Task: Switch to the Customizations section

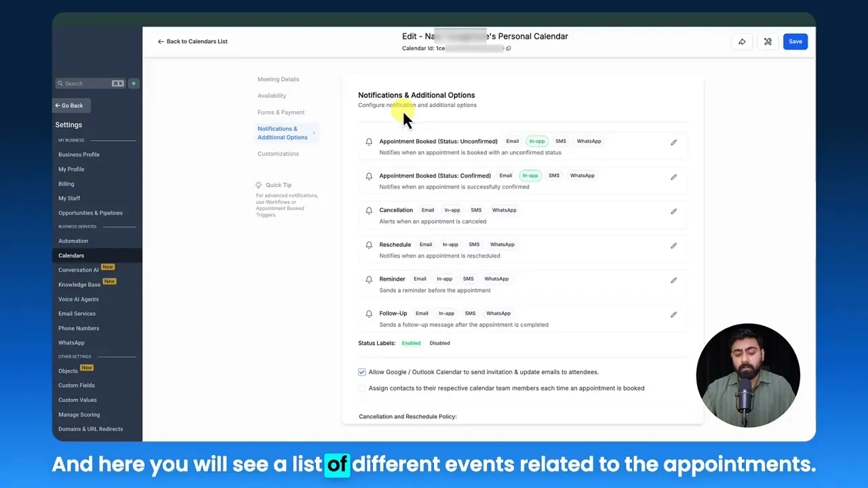Action: (x=278, y=154)
